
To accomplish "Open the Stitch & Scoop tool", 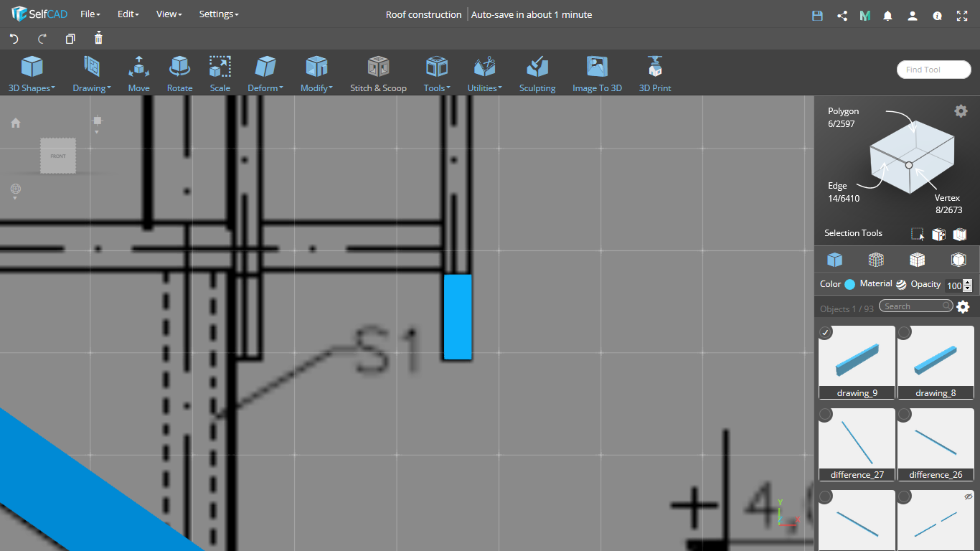I will tap(378, 75).
